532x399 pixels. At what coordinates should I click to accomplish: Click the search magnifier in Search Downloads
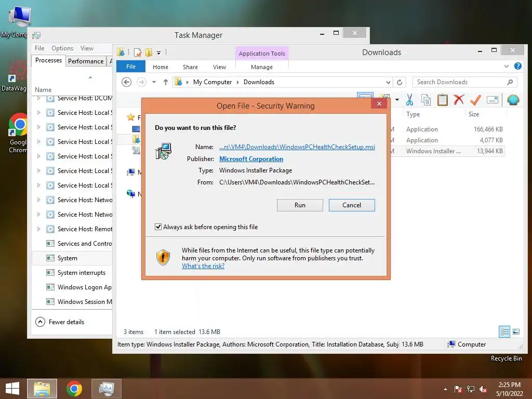(510, 82)
